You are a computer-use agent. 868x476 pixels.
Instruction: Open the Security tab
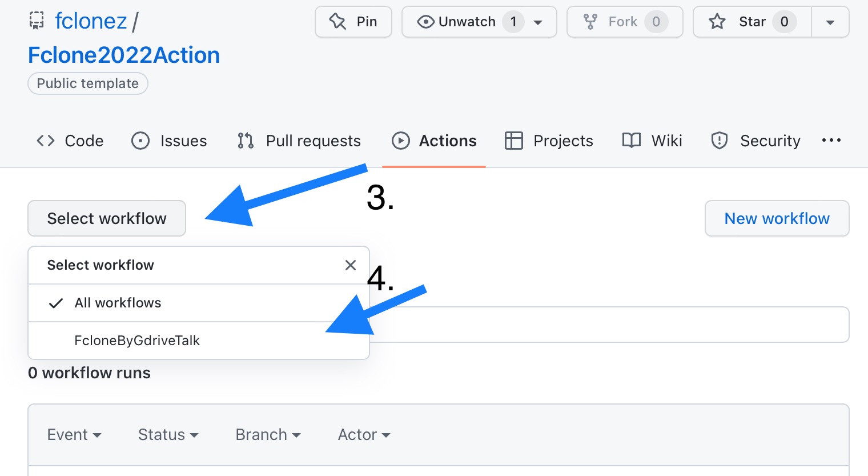tap(756, 141)
